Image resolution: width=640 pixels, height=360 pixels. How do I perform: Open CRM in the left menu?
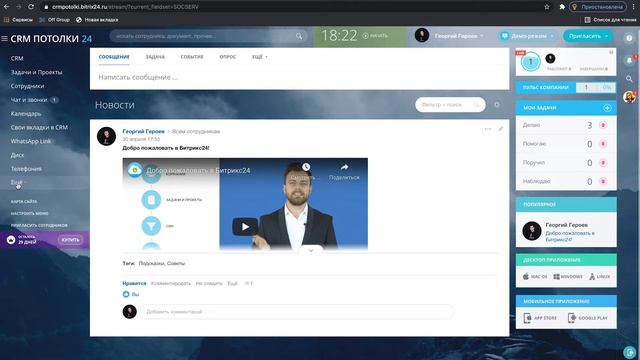click(x=17, y=58)
